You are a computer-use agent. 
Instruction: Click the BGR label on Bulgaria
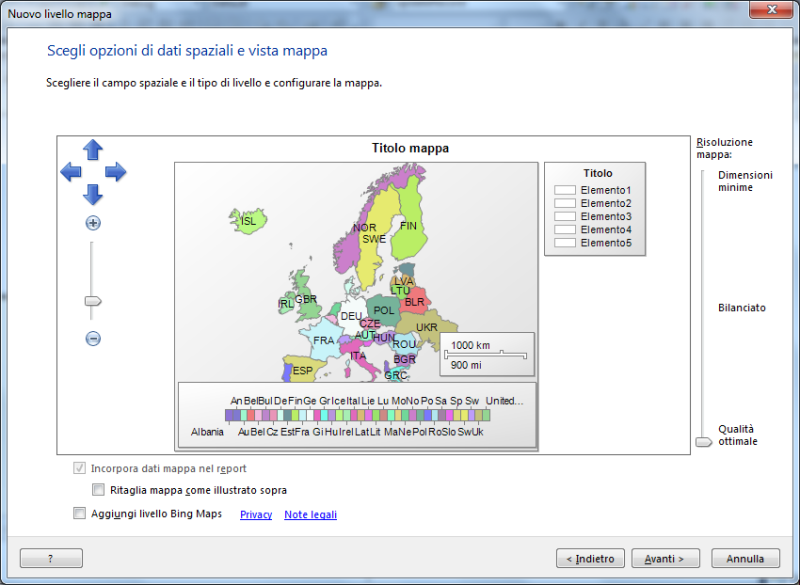405,359
